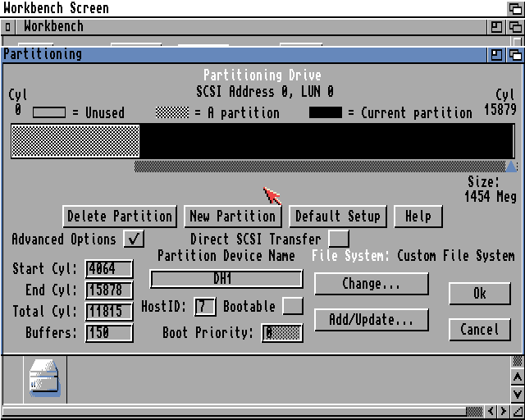
Task: Click the Partitioning window zoom gadget
Action: tap(497, 55)
